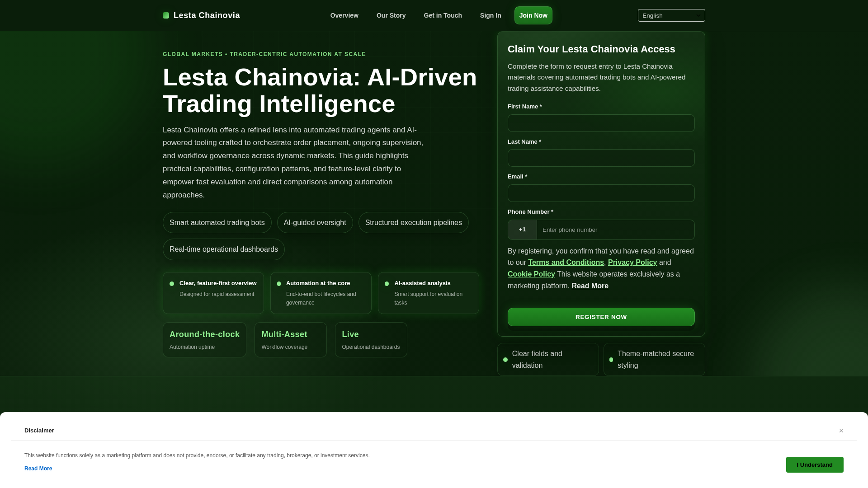Click the Lesta Chainovia logo icon

point(166,15)
